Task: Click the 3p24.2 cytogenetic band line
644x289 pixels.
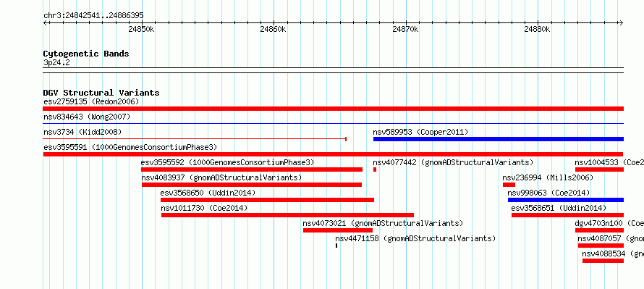Action: pyautogui.click(x=333, y=70)
